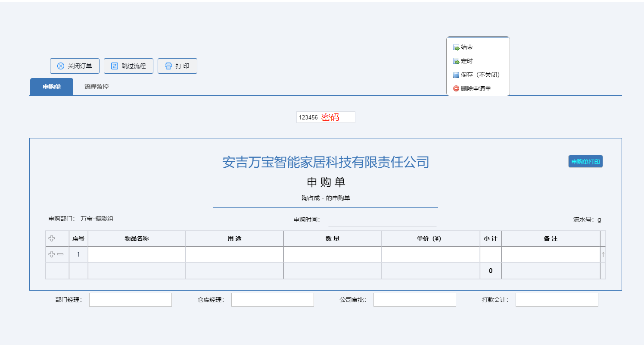Click the 申购时间 date field
Viewport: 644px width, 345px height.
pyautogui.click(x=382, y=220)
